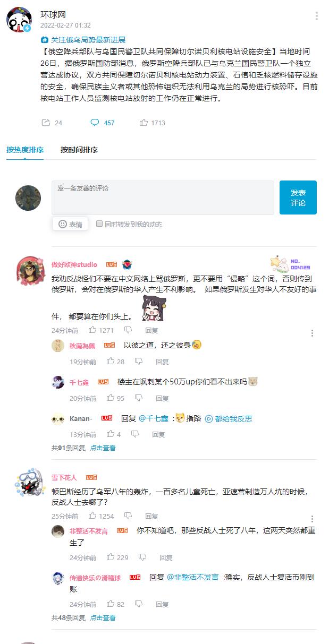Like the post with 1713 thumbs up

click(144, 123)
